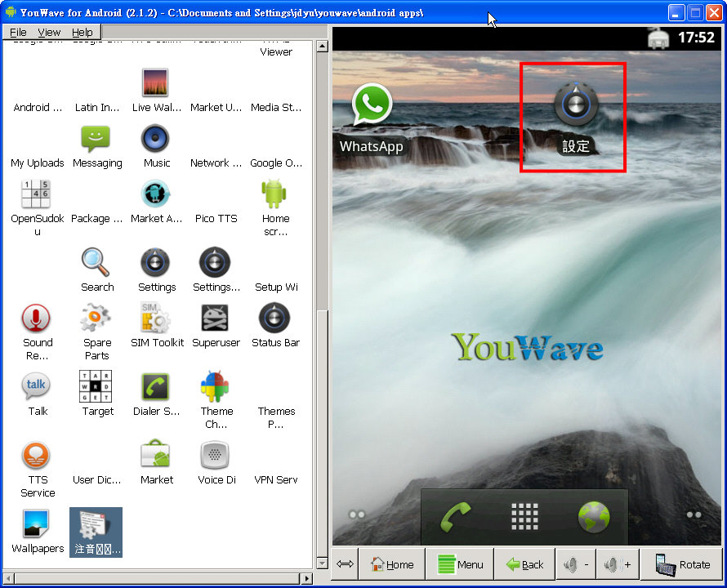Raise volume with the speaker plus button
Screen dimensions: 727x588
click(618, 564)
